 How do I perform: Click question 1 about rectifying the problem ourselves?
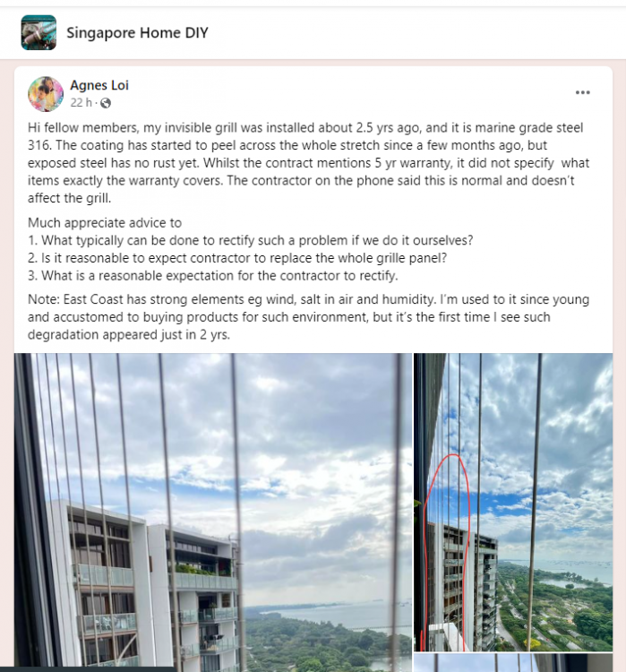pos(250,240)
